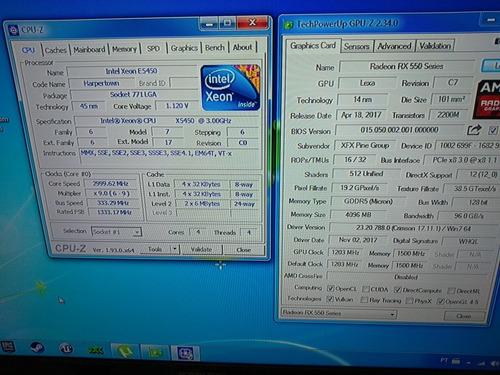
Task: Open the Advanced tab in GPU-Z
Action: click(394, 46)
